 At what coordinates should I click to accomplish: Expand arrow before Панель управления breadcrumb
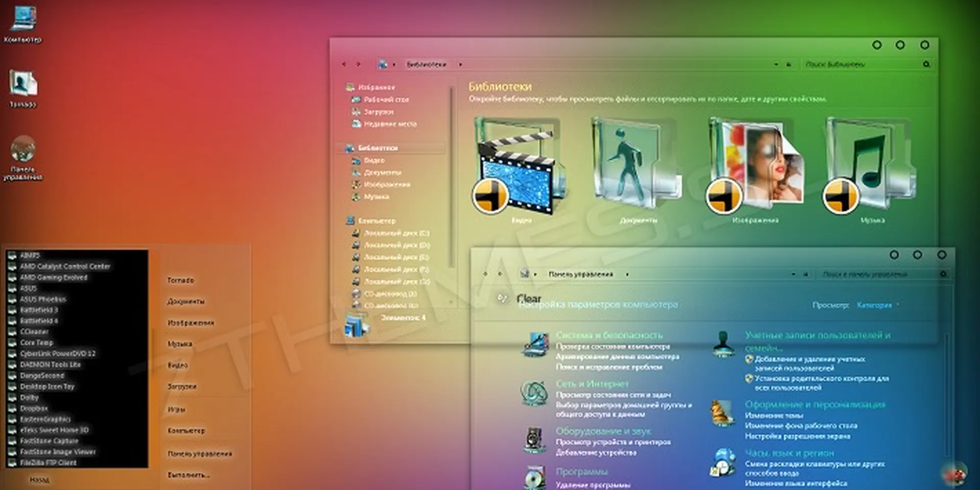tap(535, 274)
